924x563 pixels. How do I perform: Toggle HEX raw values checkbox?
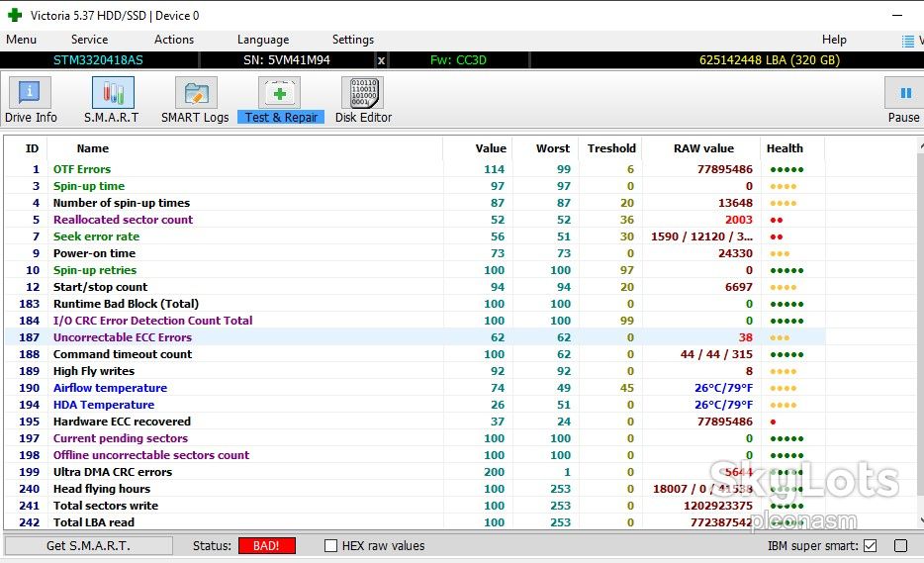click(330, 546)
